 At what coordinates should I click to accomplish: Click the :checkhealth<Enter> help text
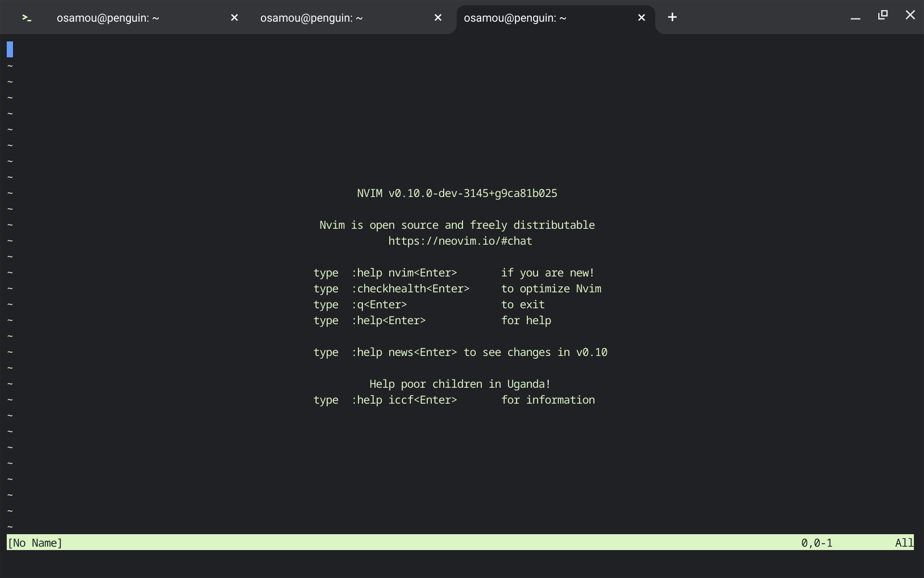click(411, 289)
